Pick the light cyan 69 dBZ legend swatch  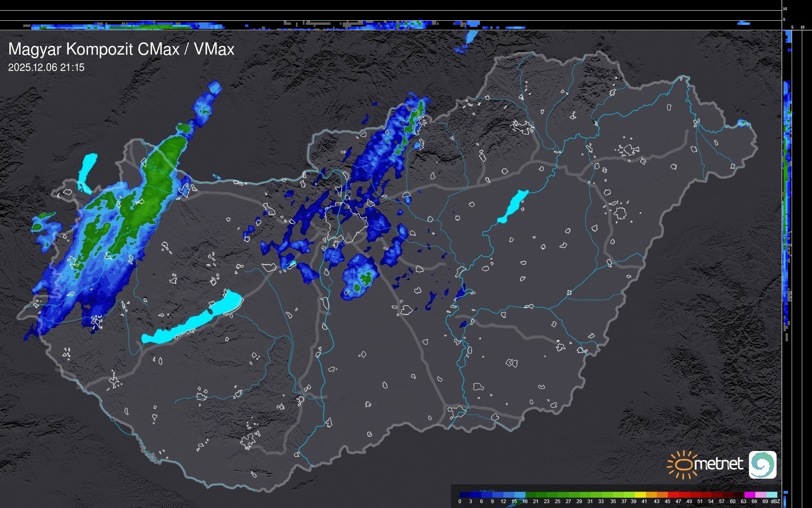point(771,495)
